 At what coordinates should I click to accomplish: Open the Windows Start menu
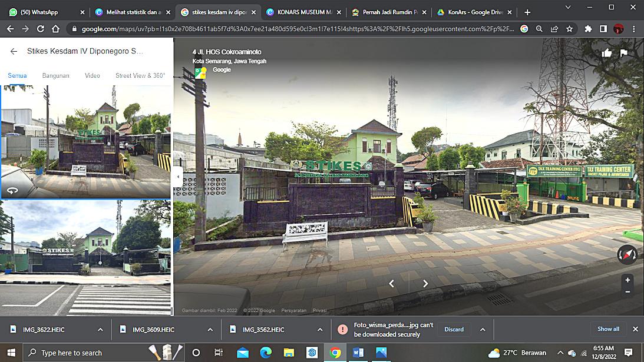click(x=11, y=353)
